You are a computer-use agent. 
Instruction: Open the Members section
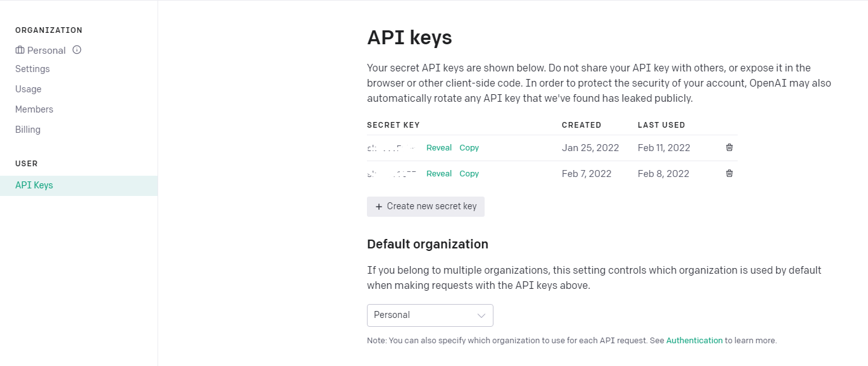pos(34,109)
